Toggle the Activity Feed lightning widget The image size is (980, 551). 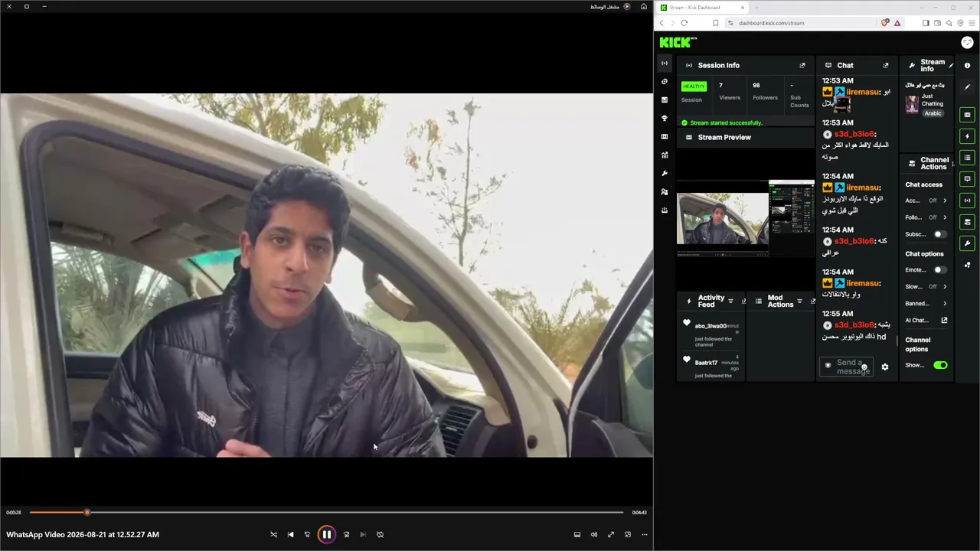967,136
